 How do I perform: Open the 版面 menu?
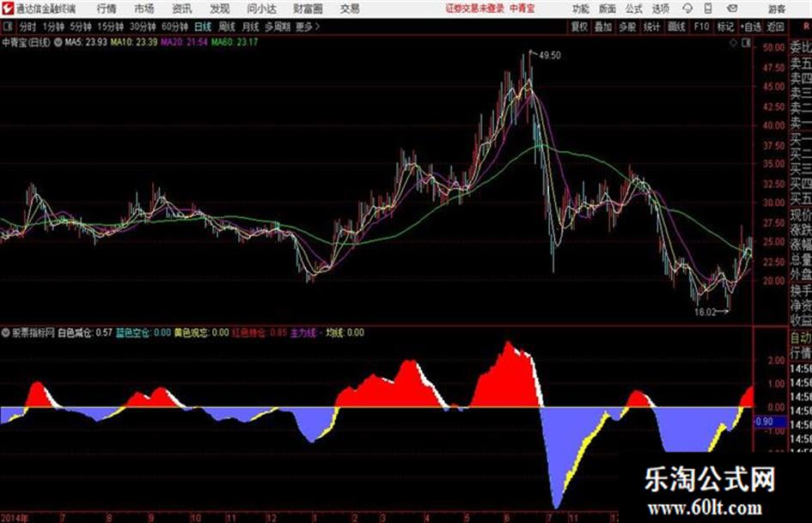[607, 9]
